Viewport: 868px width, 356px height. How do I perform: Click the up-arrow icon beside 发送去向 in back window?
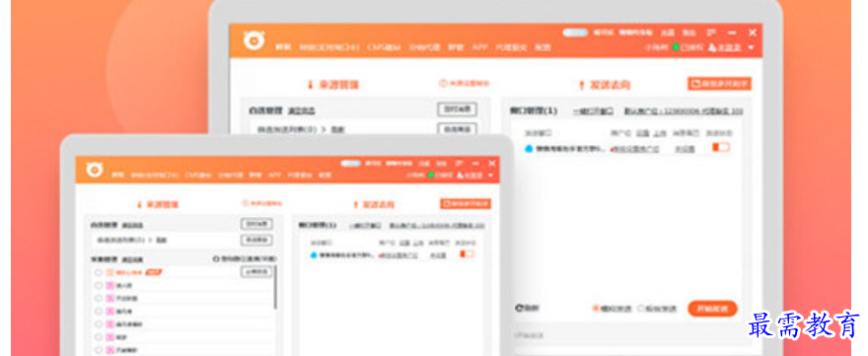[x=581, y=85]
